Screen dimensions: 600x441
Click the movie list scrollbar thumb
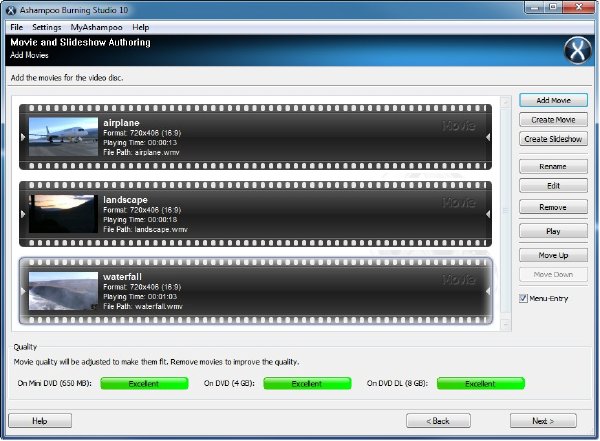505,211
